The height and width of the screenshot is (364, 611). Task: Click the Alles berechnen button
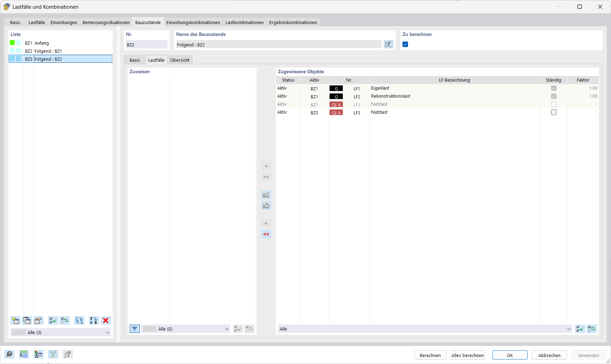coord(467,355)
